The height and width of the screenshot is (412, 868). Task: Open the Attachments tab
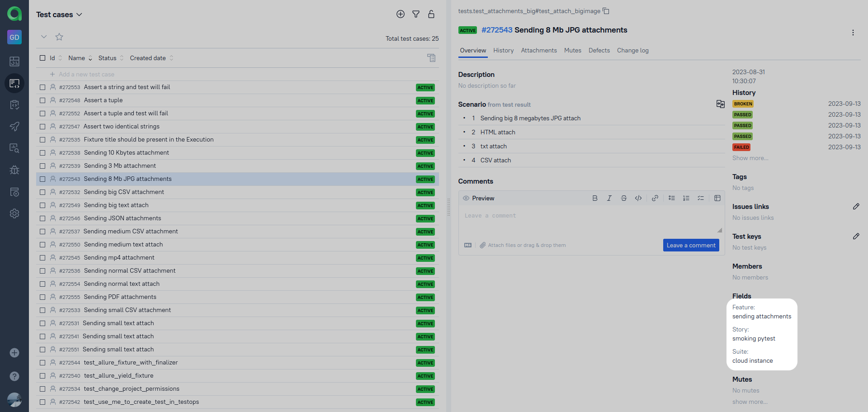click(538, 51)
